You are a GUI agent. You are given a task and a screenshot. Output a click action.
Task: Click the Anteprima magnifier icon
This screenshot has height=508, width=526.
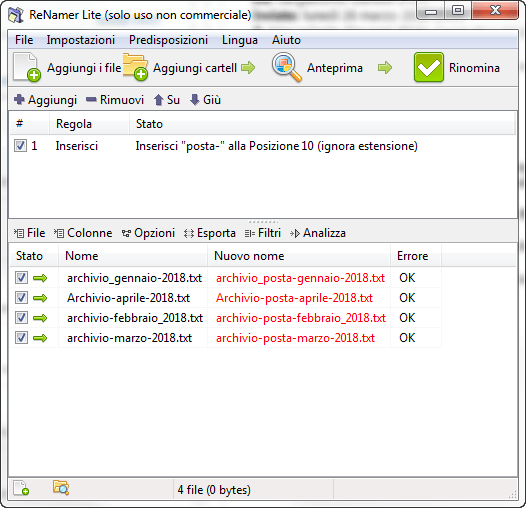(x=286, y=67)
